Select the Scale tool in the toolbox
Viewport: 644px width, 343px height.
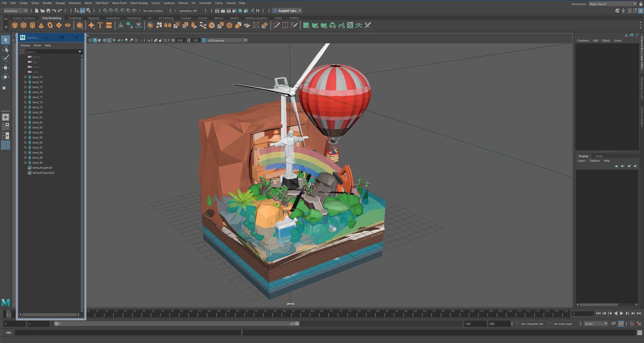(x=5, y=86)
